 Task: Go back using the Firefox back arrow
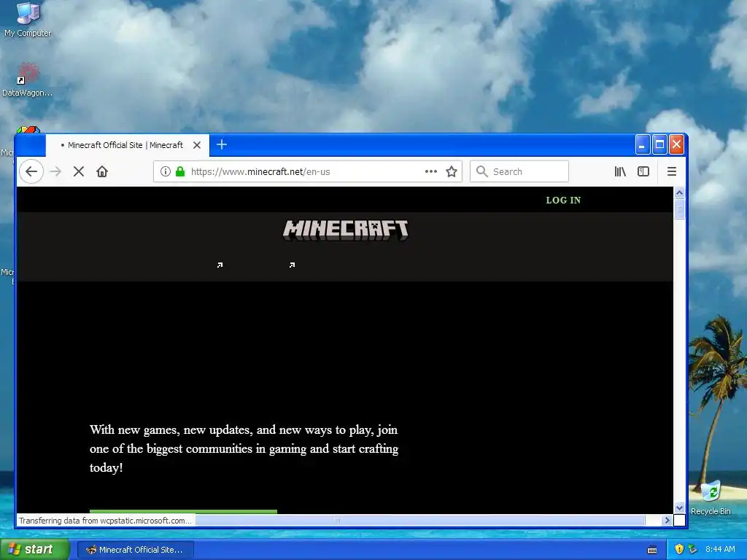[x=31, y=171]
